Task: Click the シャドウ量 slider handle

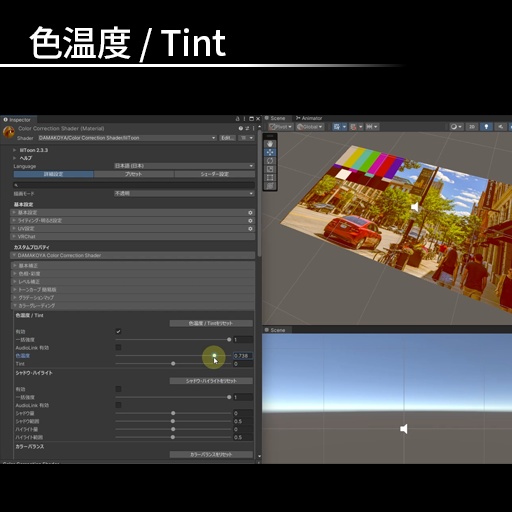Action: coord(173,413)
